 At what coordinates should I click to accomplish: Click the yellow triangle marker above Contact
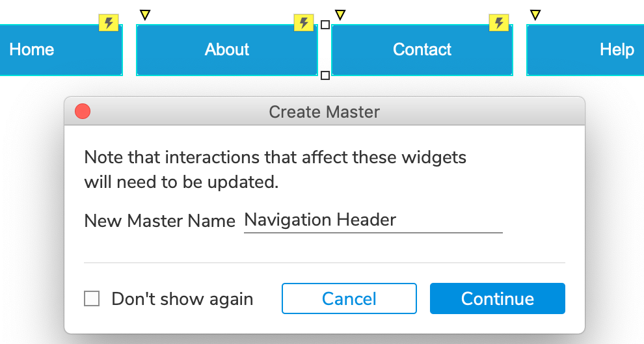pyautogui.click(x=340, y=15)
